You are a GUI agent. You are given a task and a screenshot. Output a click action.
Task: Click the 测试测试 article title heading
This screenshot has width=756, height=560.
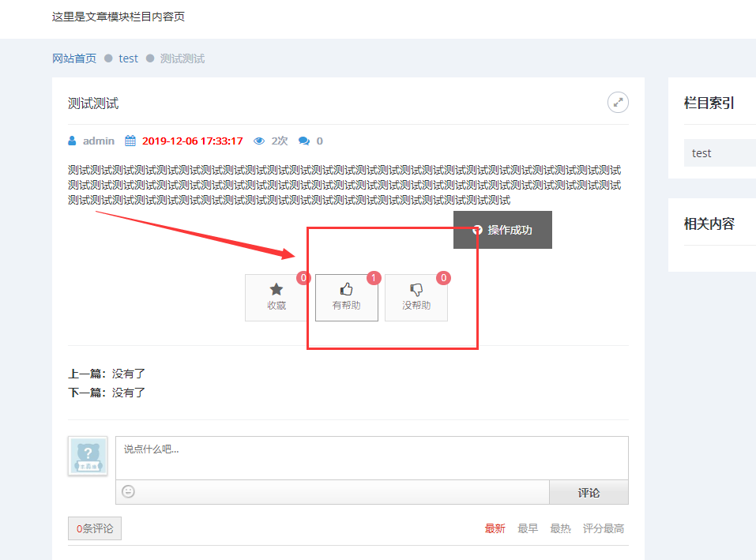[93, 103]
